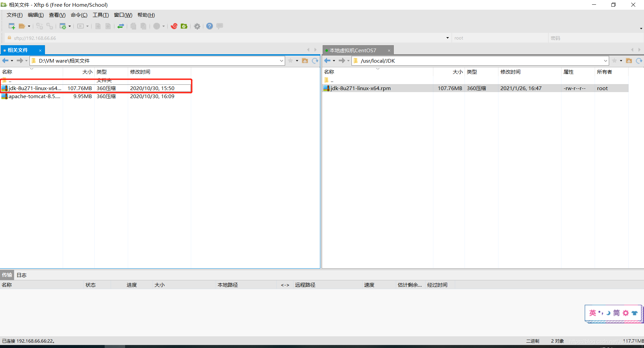Click the 英 input method indicator

pos(593,313)
